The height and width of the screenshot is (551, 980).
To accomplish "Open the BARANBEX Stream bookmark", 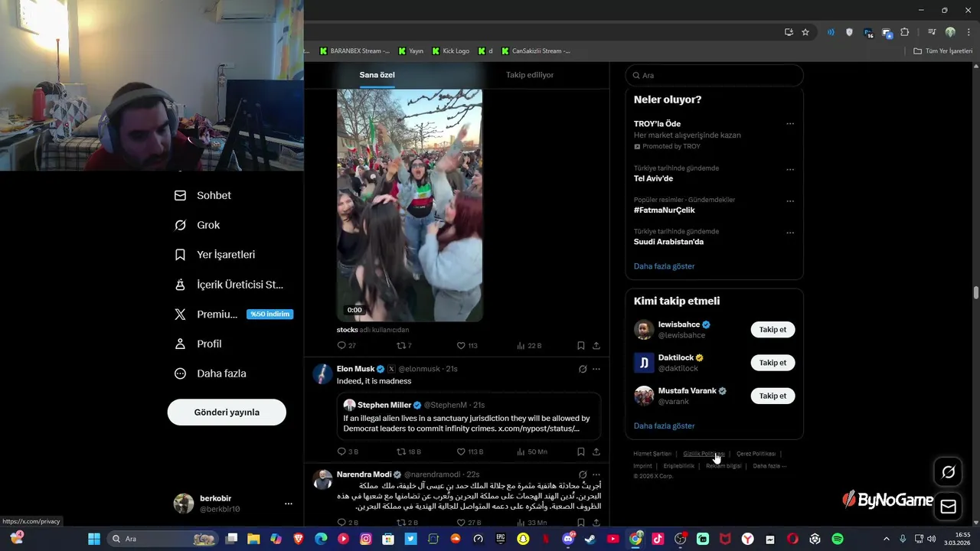I will tap(354, 51).
